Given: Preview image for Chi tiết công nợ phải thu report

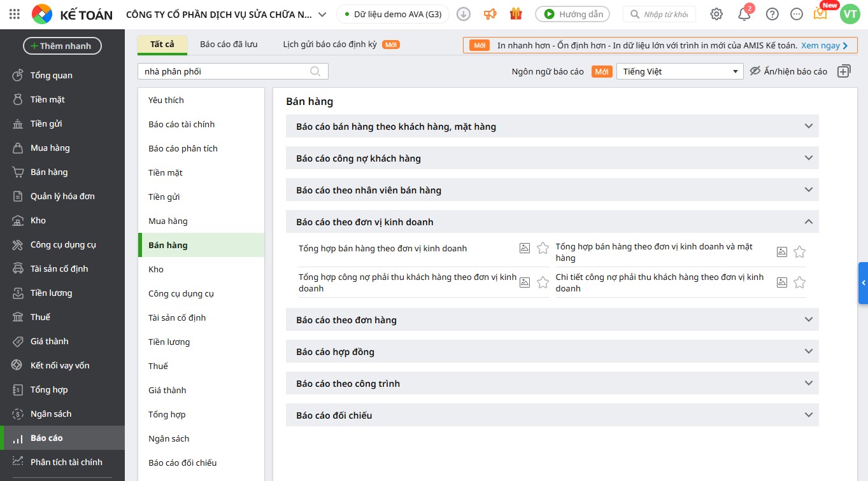Looking at the screenshot, I should point(782,282).
